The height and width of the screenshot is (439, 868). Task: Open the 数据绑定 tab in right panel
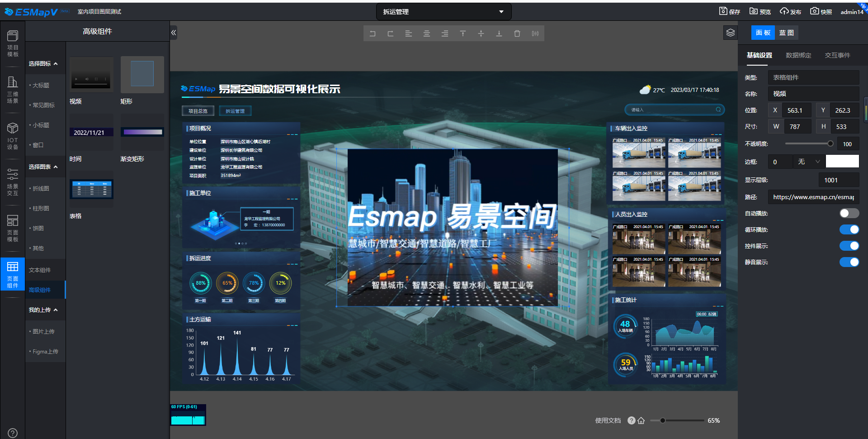click(x=798, y=55)
